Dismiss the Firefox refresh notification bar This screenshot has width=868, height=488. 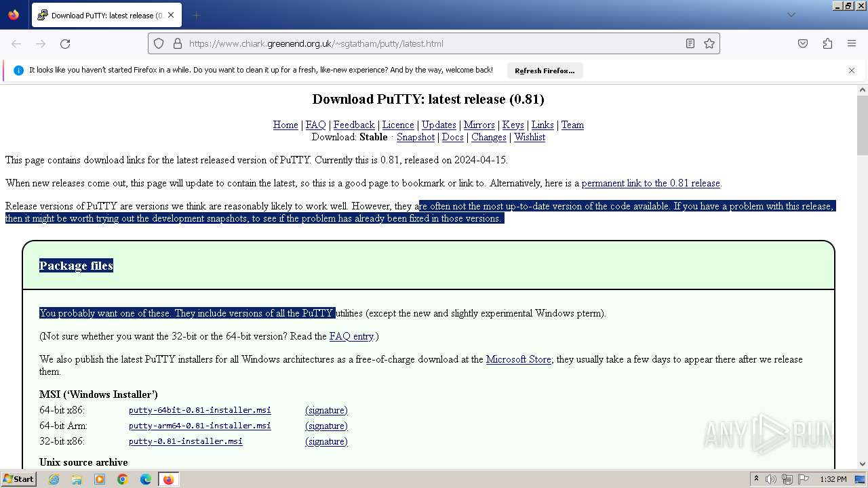[852, 70]
